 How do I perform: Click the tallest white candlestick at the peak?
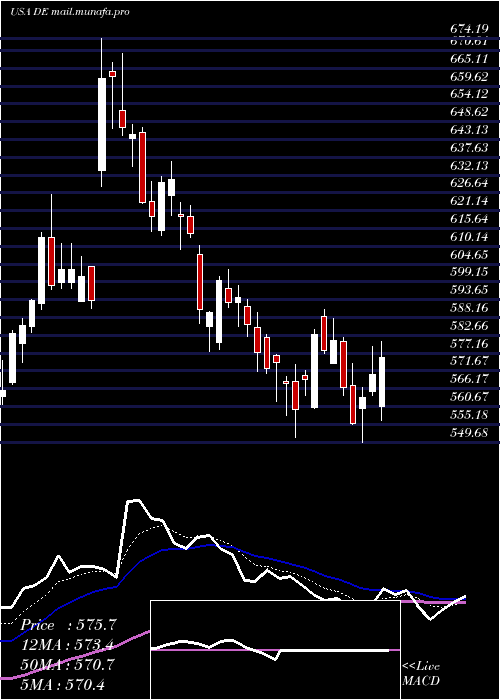click(102, 124)
